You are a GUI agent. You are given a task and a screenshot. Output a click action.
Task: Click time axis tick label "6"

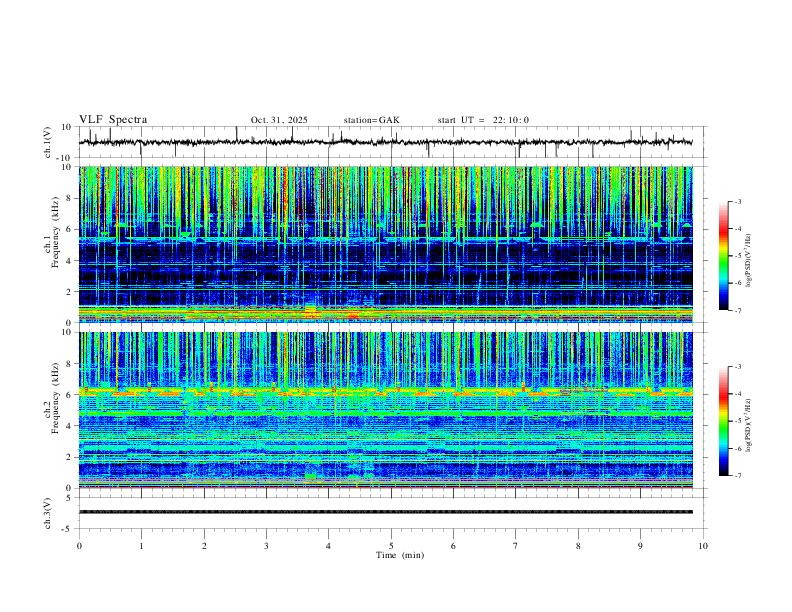454,546
